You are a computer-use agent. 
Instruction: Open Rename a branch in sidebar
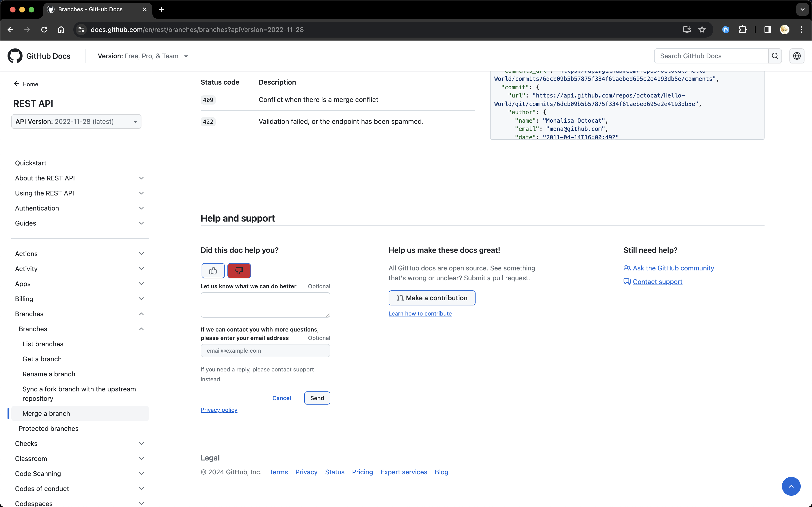point(49,374)
